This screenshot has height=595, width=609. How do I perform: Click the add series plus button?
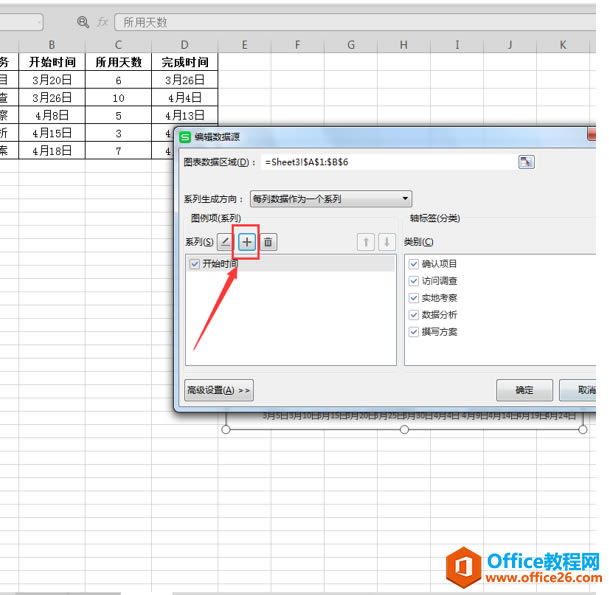(247, 242)
